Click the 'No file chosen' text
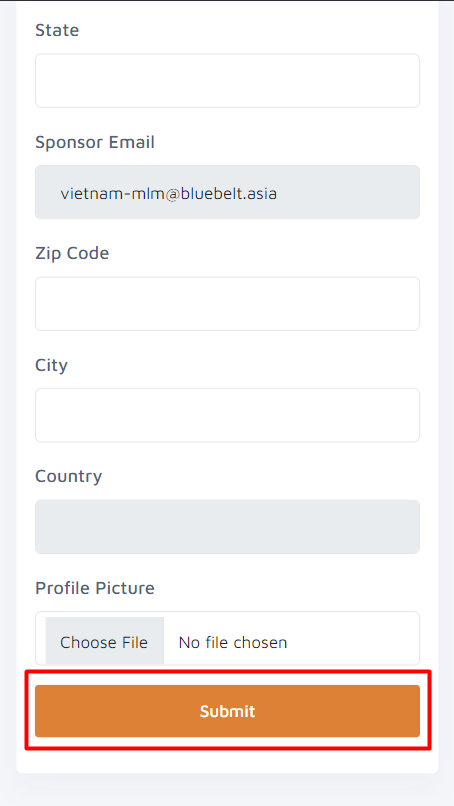454x806 pixels. pos(232,643)
